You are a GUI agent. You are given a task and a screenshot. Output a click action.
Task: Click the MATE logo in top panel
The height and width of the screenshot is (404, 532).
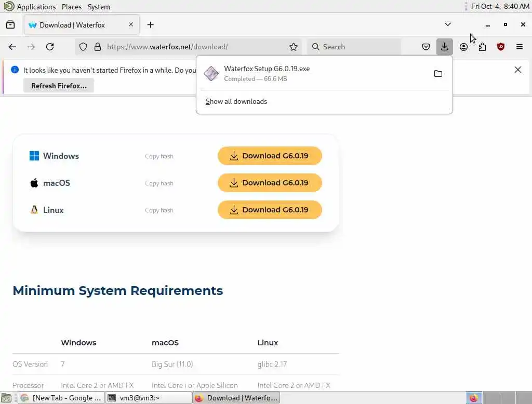[x=9, y=6]
